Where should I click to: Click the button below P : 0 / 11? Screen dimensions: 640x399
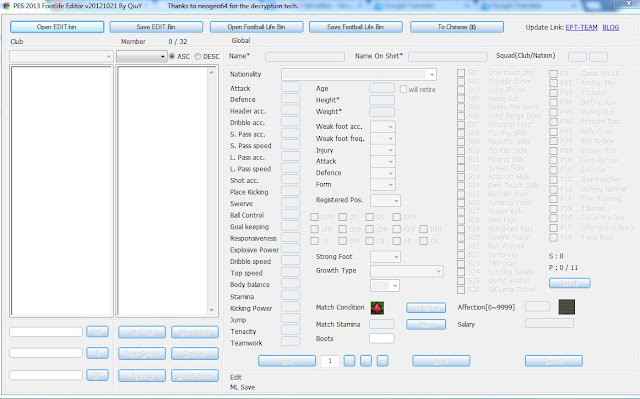pyautogui.click(x=569, y=283)
